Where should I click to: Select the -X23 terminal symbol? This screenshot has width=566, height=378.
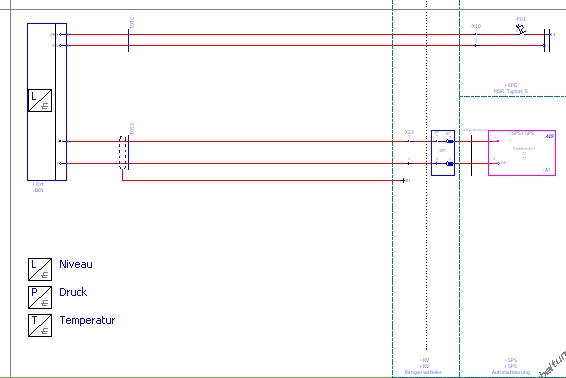point(409,141)
